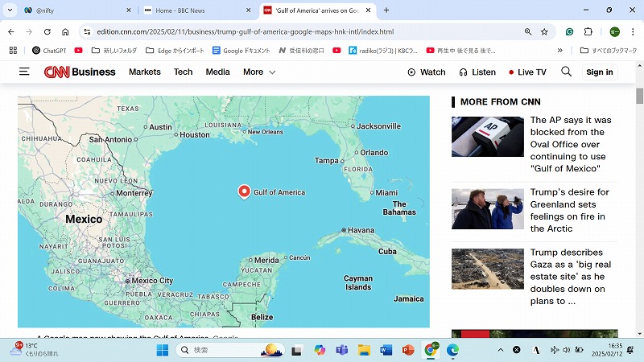Open the apps grid in bookmarks bar

(x=13, y=51)
